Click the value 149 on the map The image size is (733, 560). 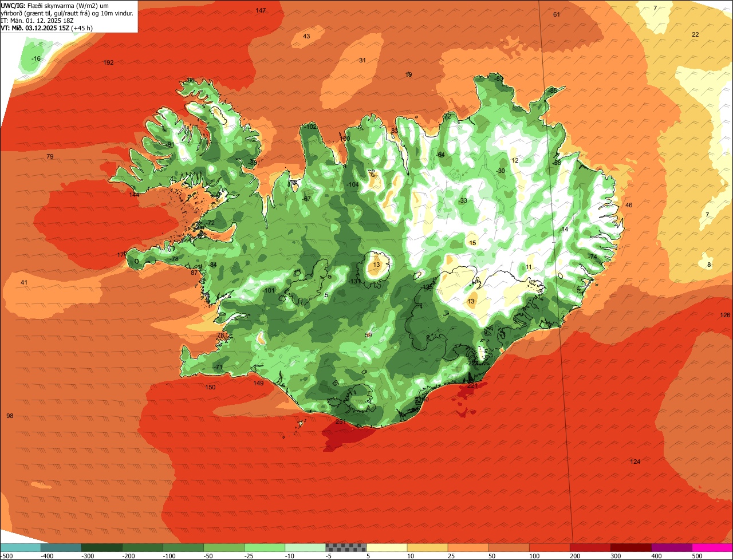258,383
